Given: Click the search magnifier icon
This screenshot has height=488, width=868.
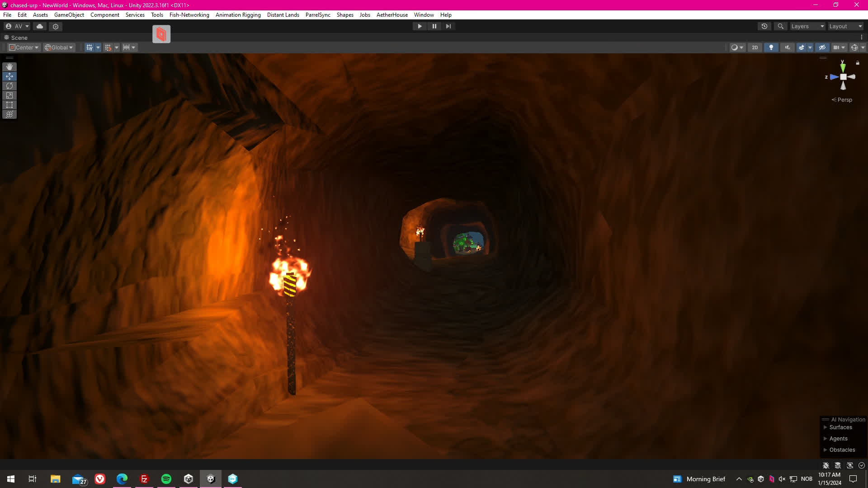Looking at the screenshot, I should (x=780, y=26).
